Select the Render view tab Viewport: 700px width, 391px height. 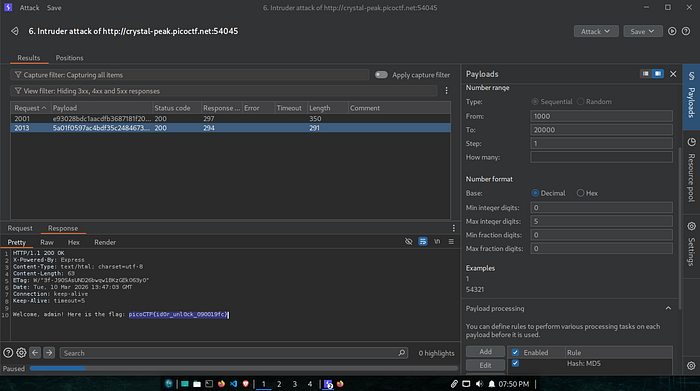(x=105, y=242)
